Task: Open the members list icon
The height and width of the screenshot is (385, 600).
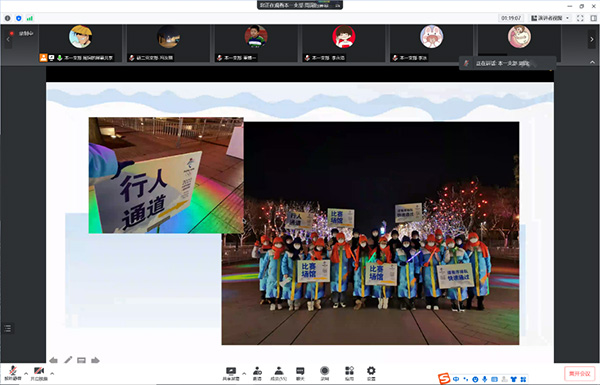Action: point(279,373)
